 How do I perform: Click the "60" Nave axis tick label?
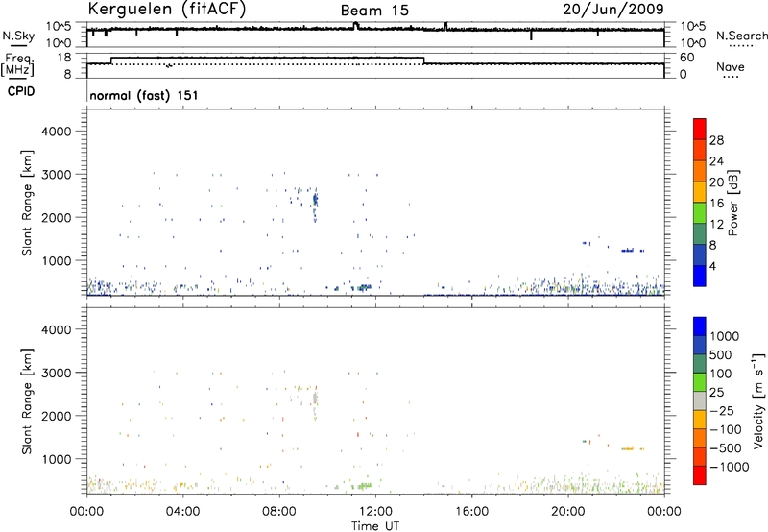point(686,58)
